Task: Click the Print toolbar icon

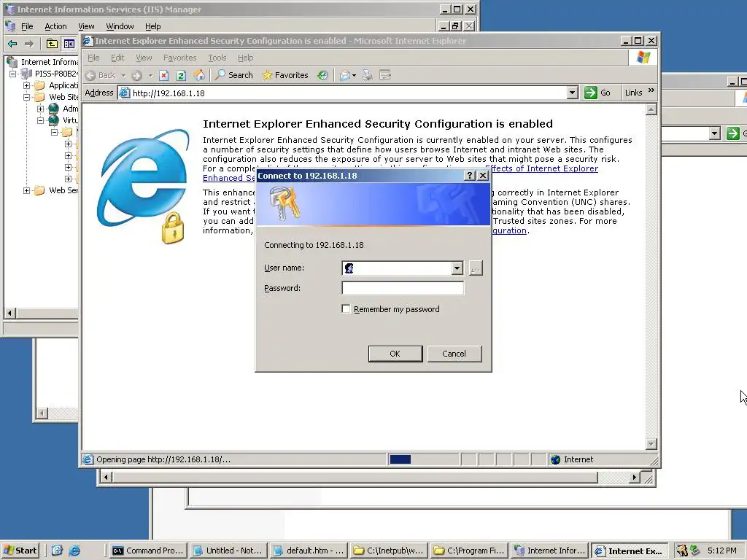Action: click(x=367, y=75)
